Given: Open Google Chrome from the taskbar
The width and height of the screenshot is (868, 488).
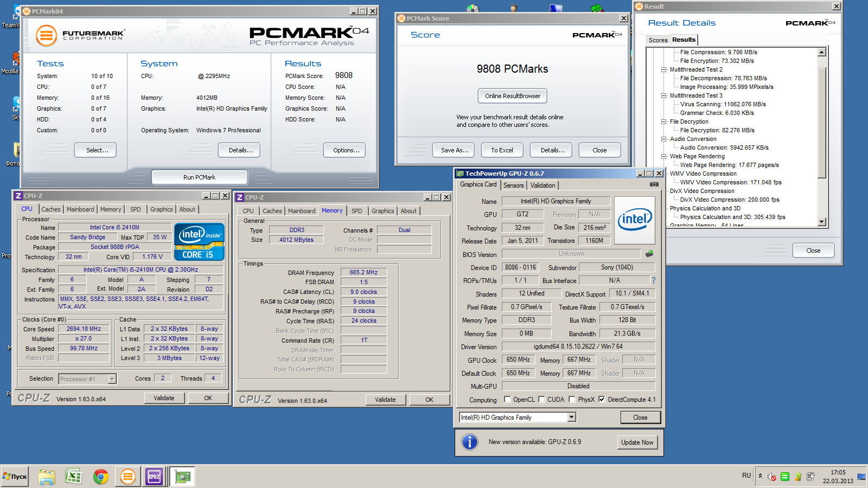Looking at the screenshot, I should [100, 477].
